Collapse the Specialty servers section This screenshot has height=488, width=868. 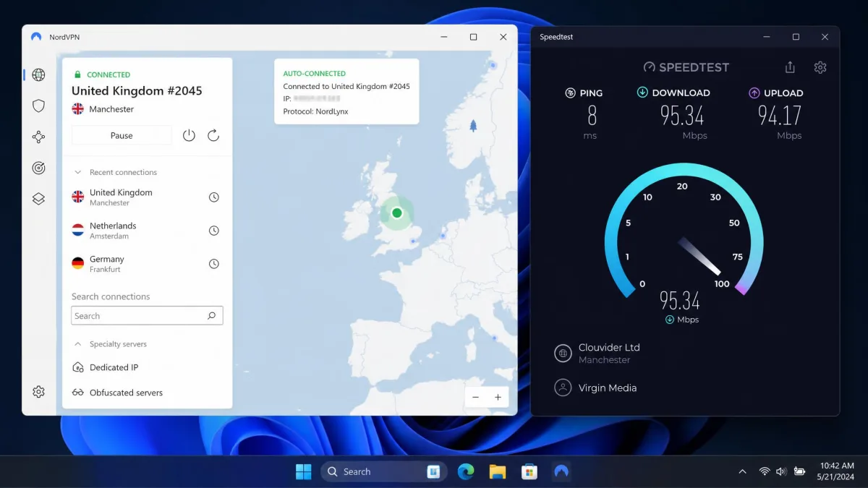78,344
